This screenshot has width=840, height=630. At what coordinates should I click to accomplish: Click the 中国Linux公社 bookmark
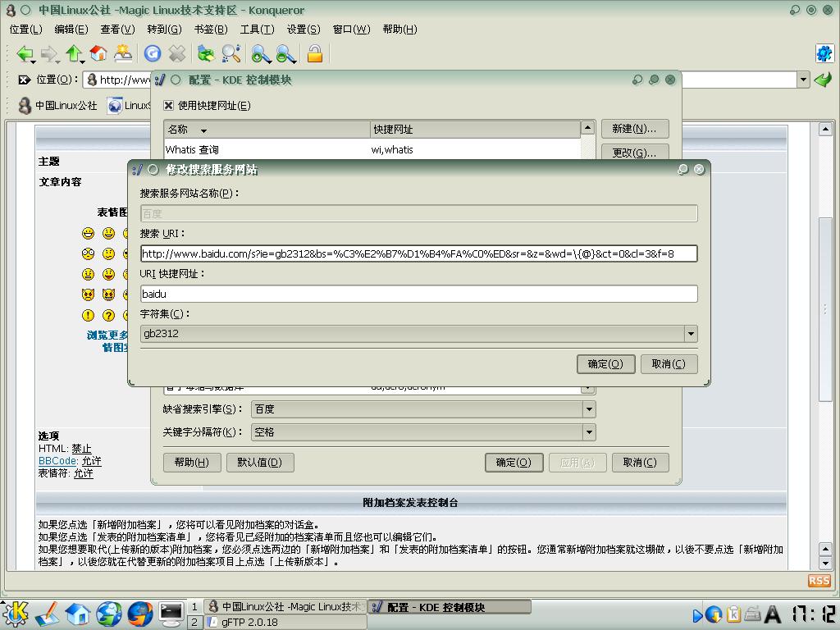point(58,106)
